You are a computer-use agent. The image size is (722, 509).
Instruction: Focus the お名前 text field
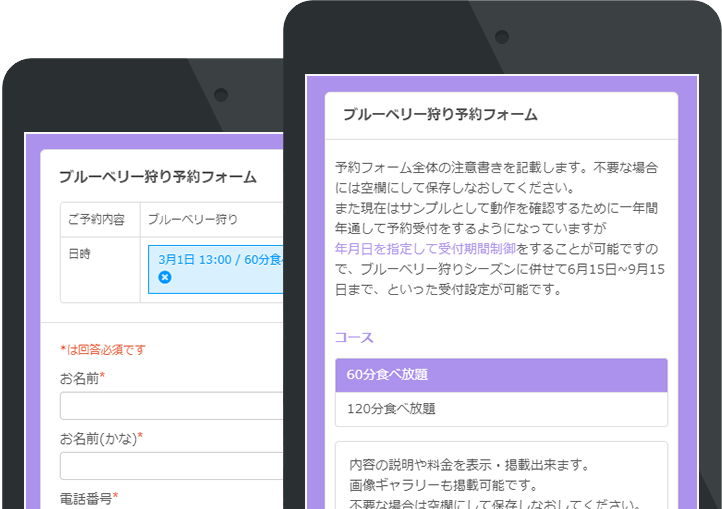170,406
